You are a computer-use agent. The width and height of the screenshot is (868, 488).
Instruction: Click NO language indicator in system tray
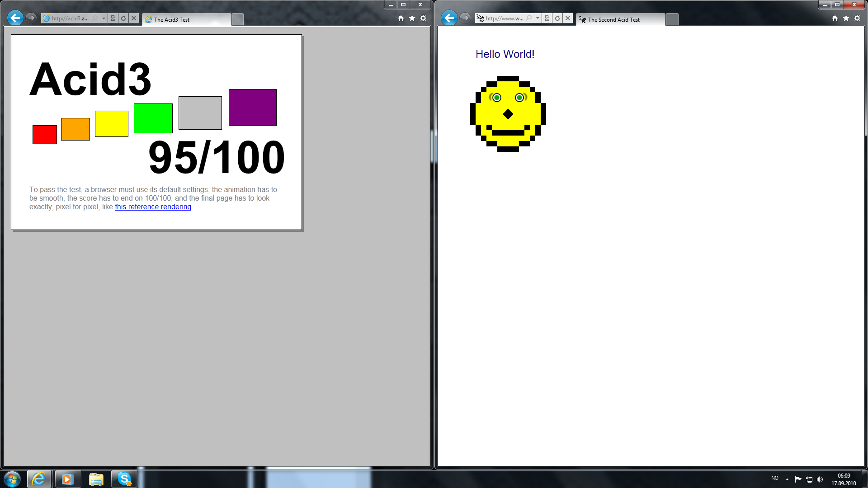pos(775,478)
